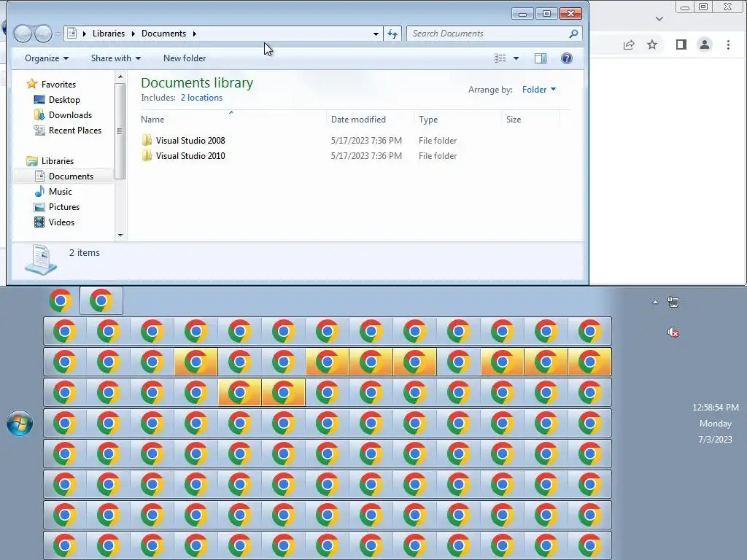Click the Favorites star icon

tap(32, 84)
